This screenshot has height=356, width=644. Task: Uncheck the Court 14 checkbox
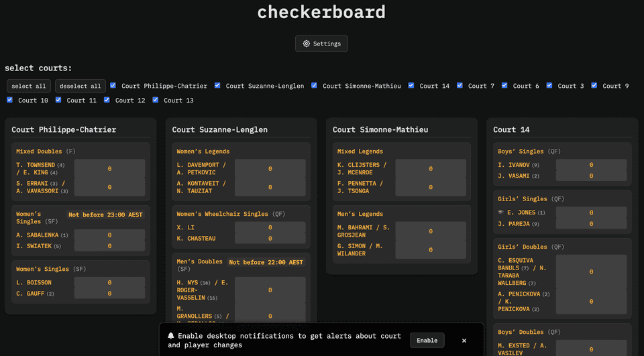pyautogui.click(x=411, y=86)
